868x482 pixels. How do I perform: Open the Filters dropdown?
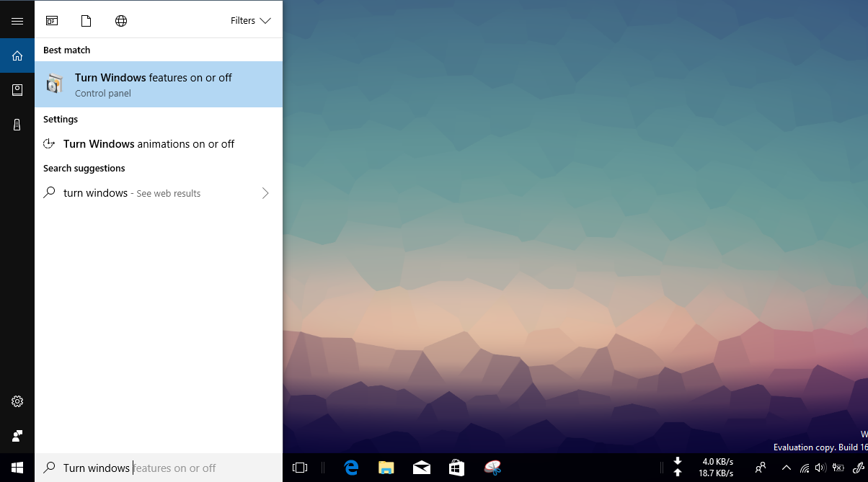[250, 21]
